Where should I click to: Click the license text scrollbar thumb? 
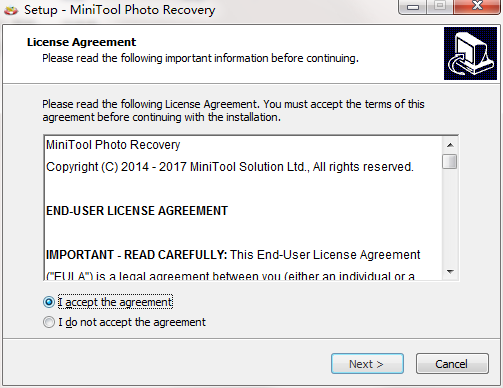click(x=450, y=161)
